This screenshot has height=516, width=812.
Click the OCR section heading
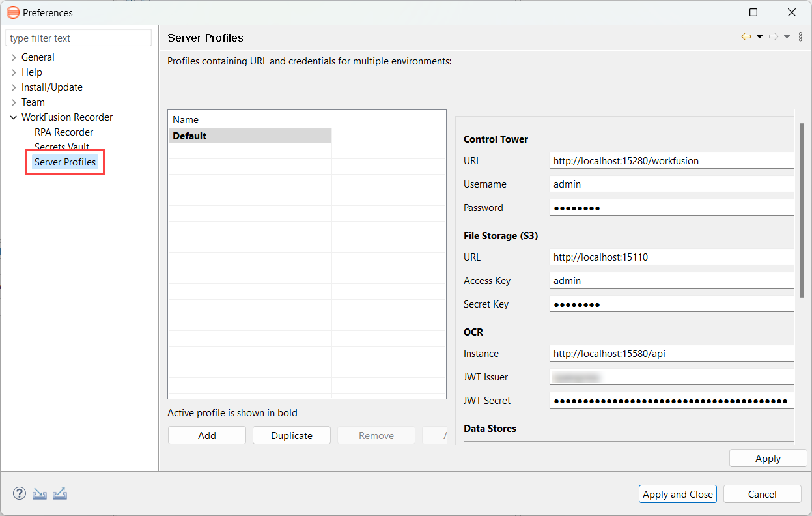point(473,332)
